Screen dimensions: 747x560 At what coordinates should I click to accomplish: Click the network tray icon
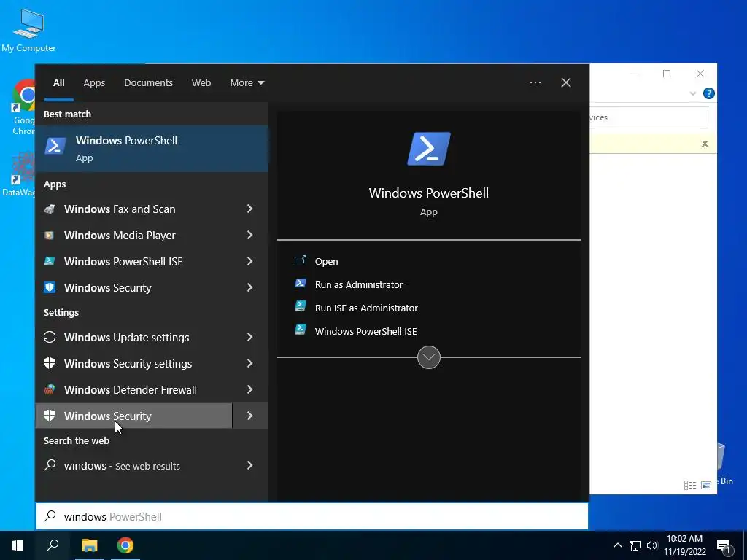pyautogui.click(x=635, y=545)
